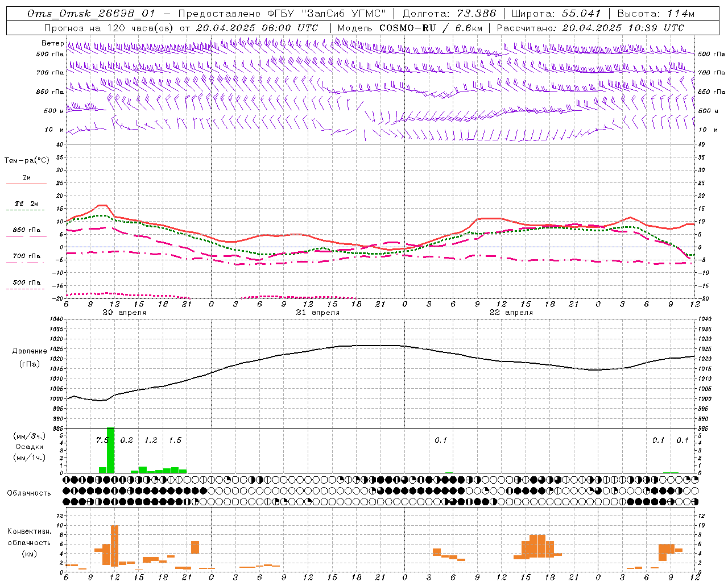Click Прогноз на 120 часа(ов) text
Viewport: 728px width, 582px height.
[109, 28]
